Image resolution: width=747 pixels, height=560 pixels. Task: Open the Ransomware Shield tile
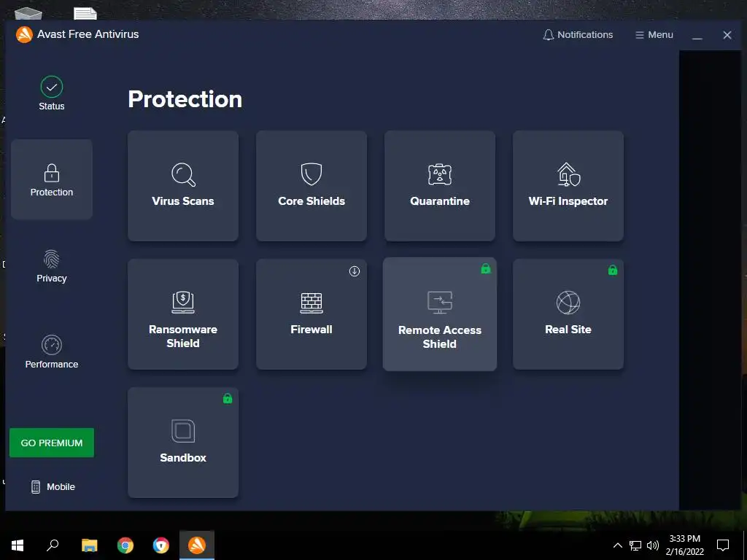[x=183, y=314]
